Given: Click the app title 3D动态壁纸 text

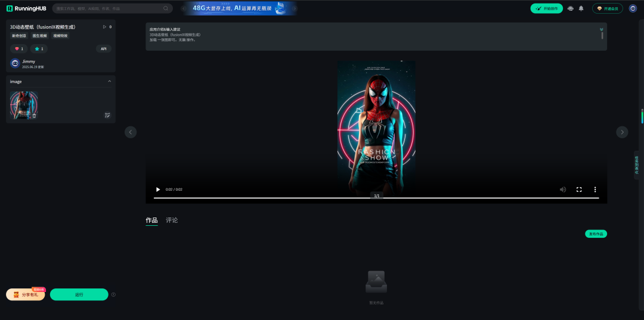Looking at the screenshot, I should pyautogui.click(x=43, y=27).
